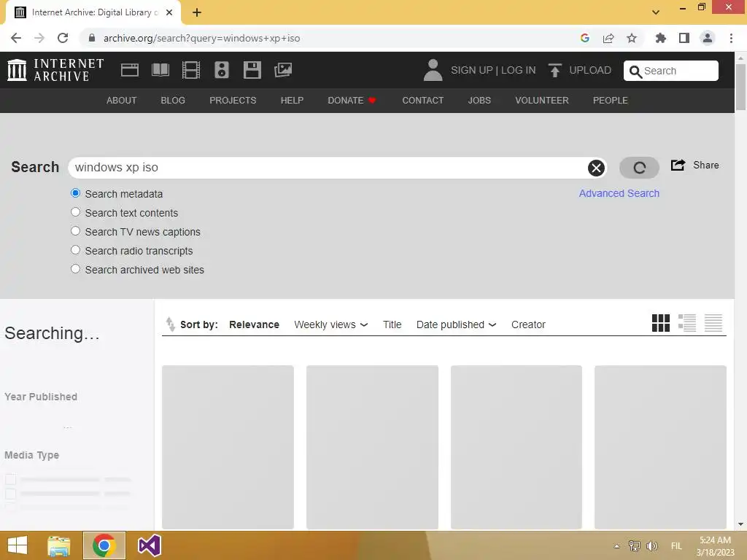Open the Images collection icon
Screen dimensions: 747x560
(x=283, y=70)
